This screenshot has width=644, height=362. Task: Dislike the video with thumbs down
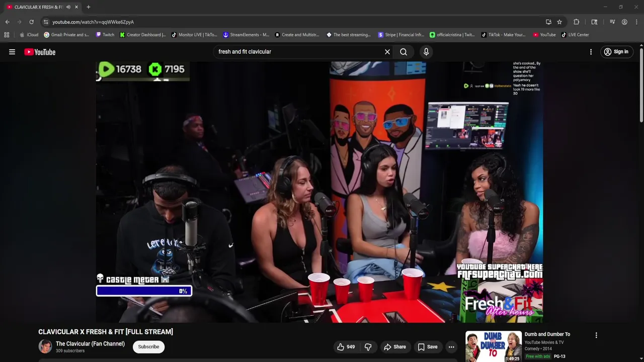pos(368,347)
